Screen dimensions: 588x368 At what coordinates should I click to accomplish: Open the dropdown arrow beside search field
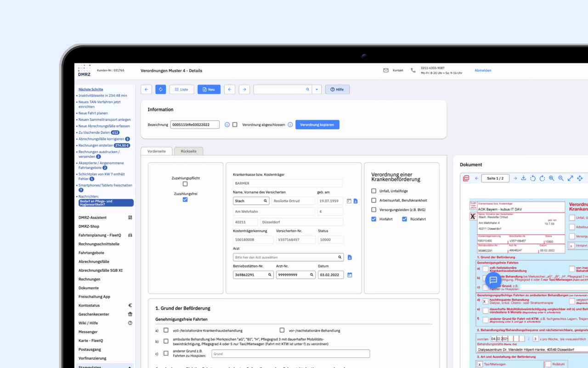click(x=317, y=89)
